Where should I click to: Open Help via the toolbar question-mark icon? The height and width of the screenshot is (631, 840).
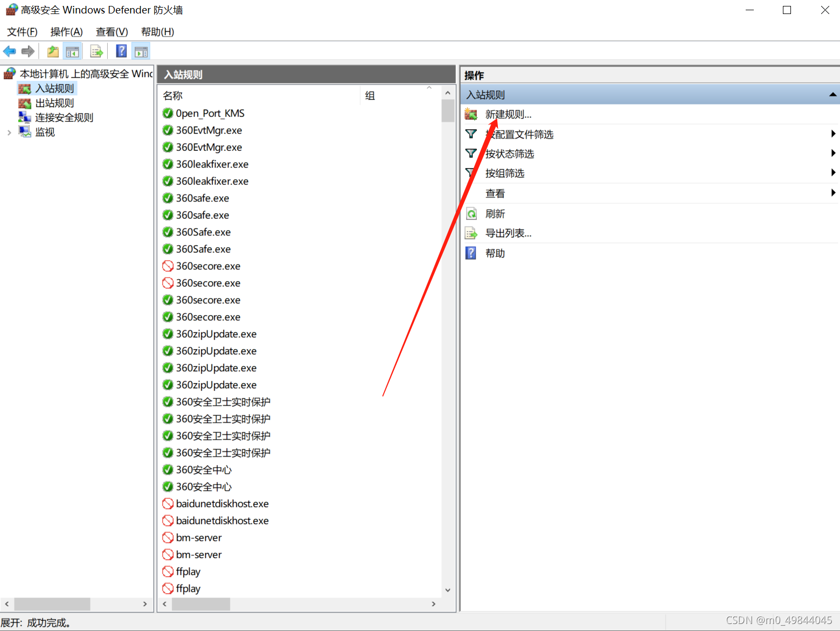point(122,51)
